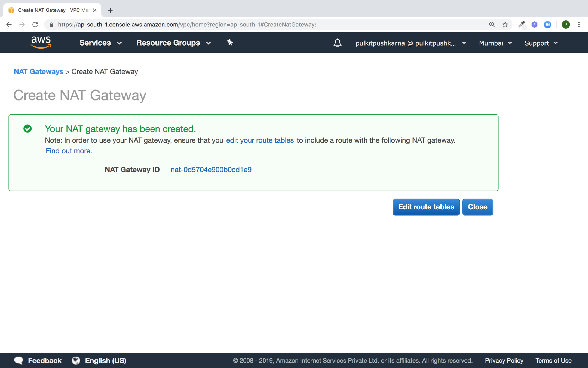The image size is (588, 368).
Task: Open the Zoom extension icon
Action: click(547, 25)
